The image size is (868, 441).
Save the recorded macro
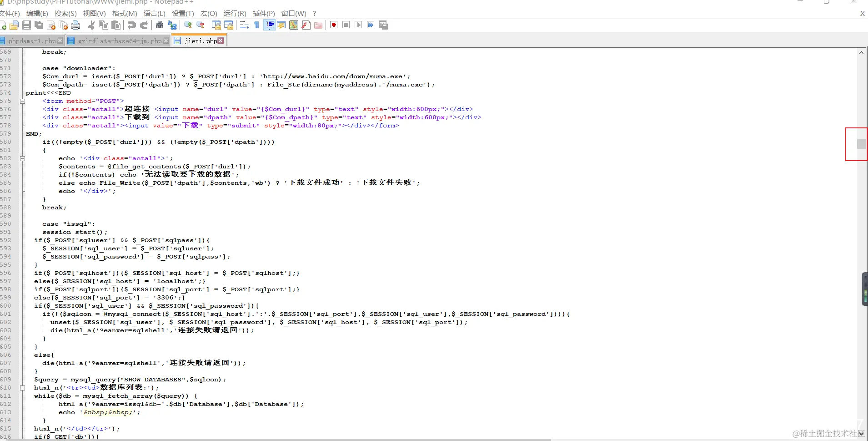(383, 25)
